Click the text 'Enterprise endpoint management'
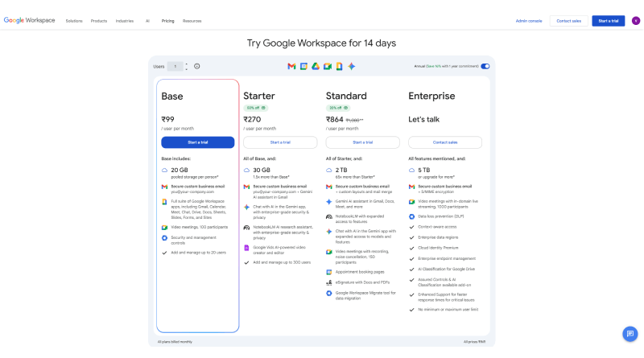The height and width of the screenshot is (358, 644). tap(447, 259)
